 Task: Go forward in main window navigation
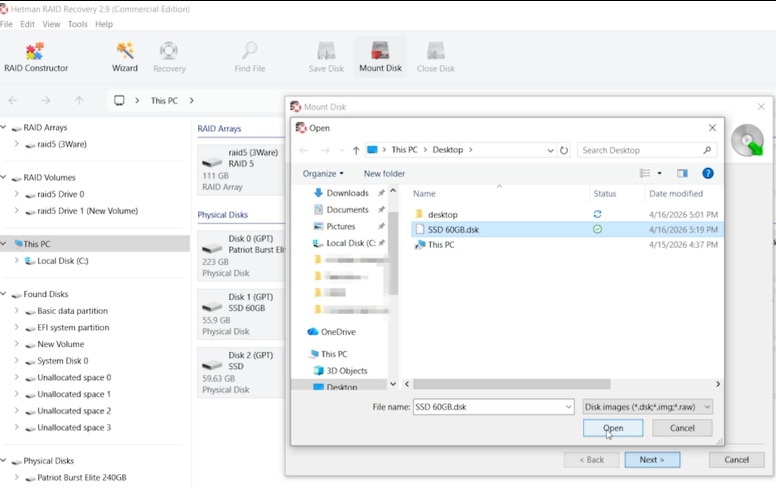coord(46,100)
